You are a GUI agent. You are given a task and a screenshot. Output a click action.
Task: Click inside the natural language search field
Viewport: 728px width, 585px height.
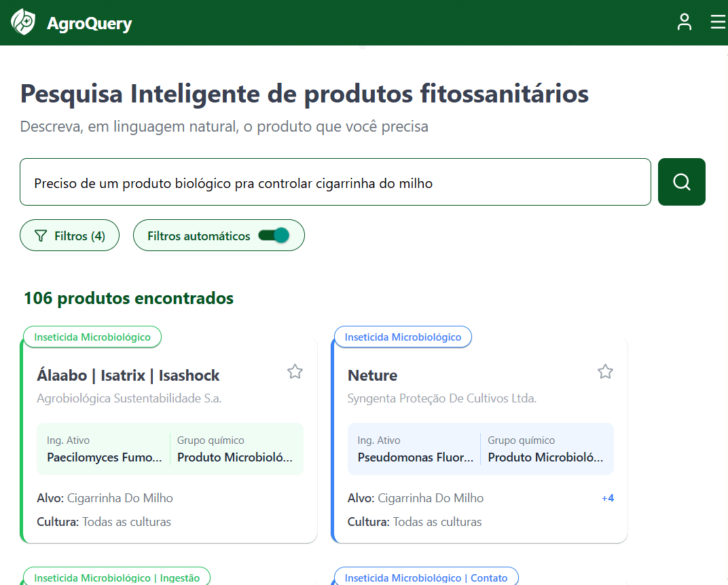(335, 181)
